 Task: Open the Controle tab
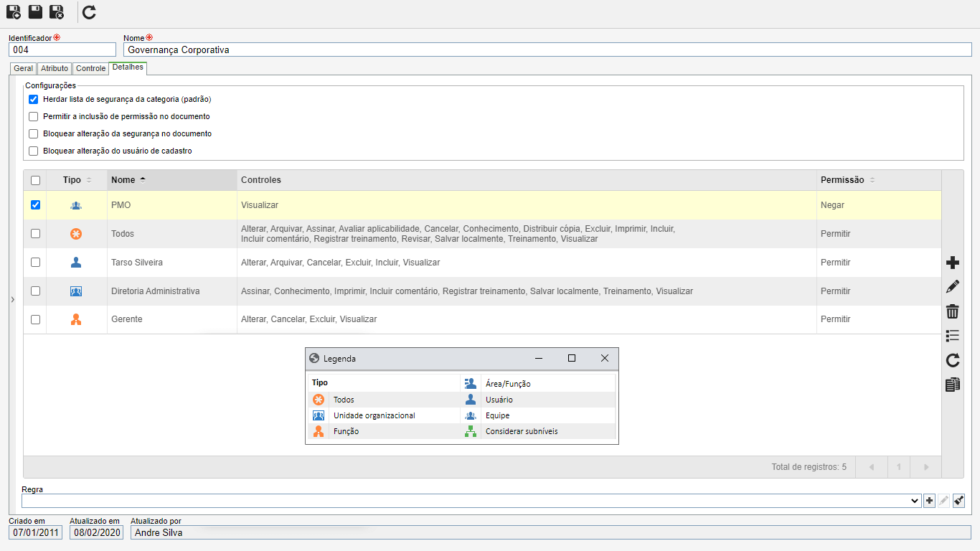point(90,69)
